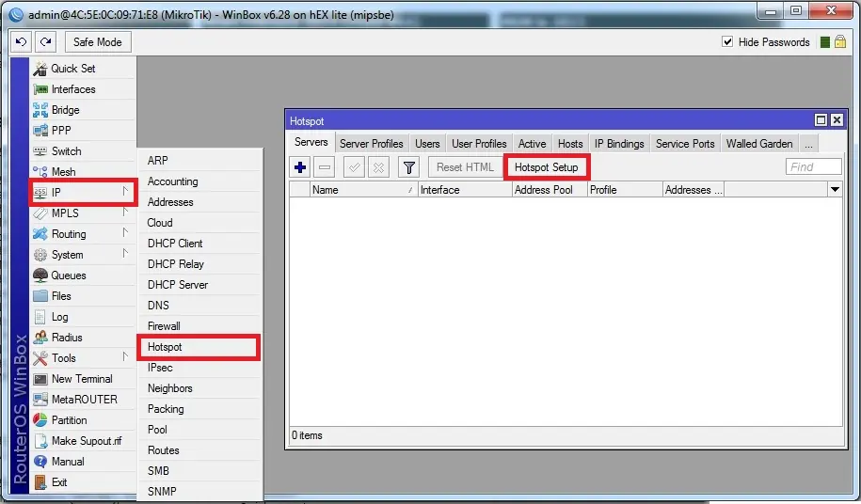The width and height of the screenshot is (861, 504).
Task: Choose Firewall in the IP submenu
Action: (x=200, y=326)
